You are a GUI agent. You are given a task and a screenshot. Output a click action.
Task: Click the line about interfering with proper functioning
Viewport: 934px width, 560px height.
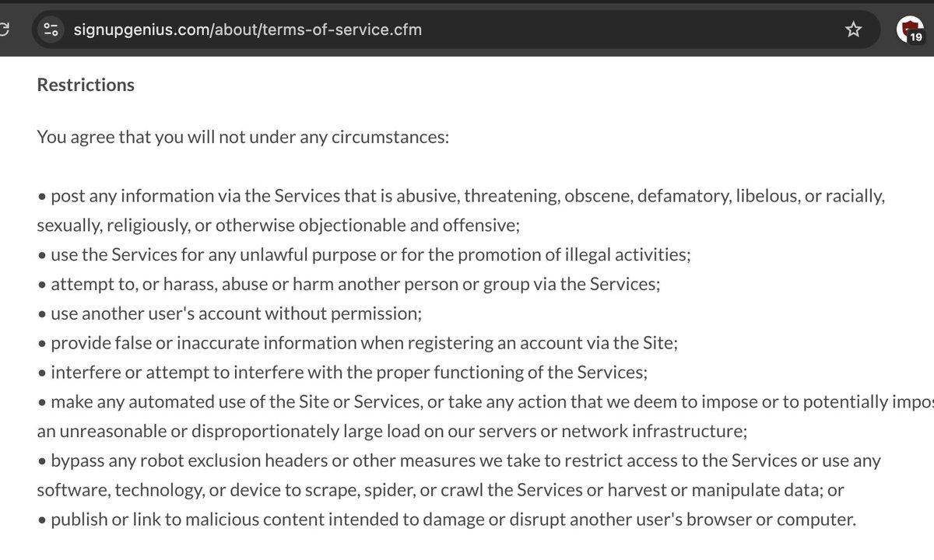click(342, 372)
